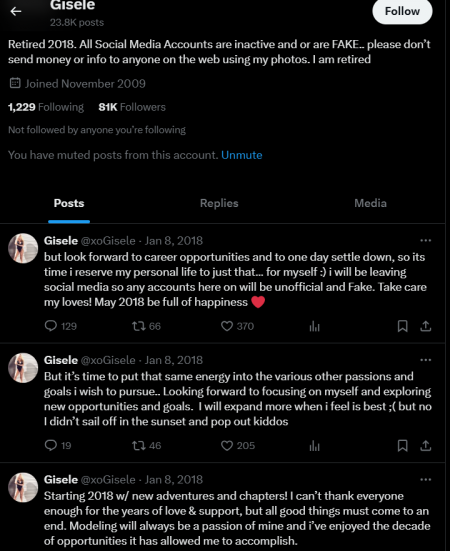View analytics on the first post
Screen dimensions: 450x551
[314, 326]
